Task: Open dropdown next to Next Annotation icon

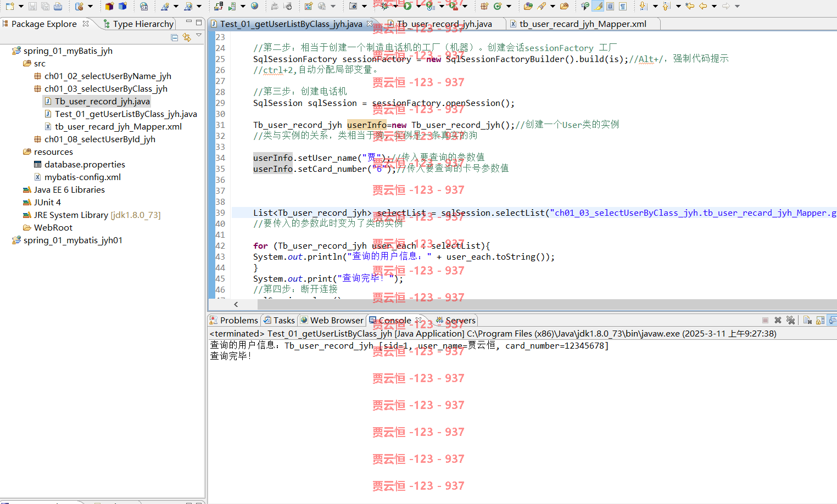Action: (655, 6)
